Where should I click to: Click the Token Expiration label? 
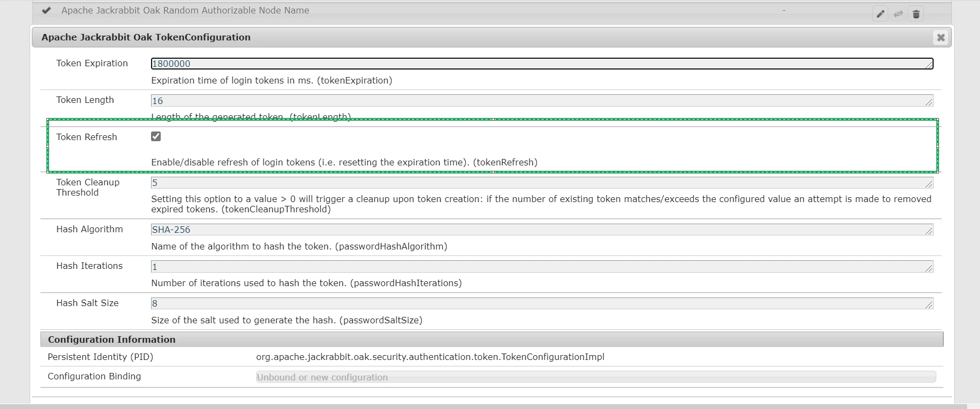point(92,63)
